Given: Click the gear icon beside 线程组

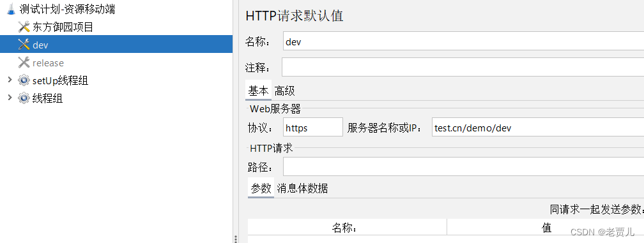Looking at the screenshot, I should 24,98.
